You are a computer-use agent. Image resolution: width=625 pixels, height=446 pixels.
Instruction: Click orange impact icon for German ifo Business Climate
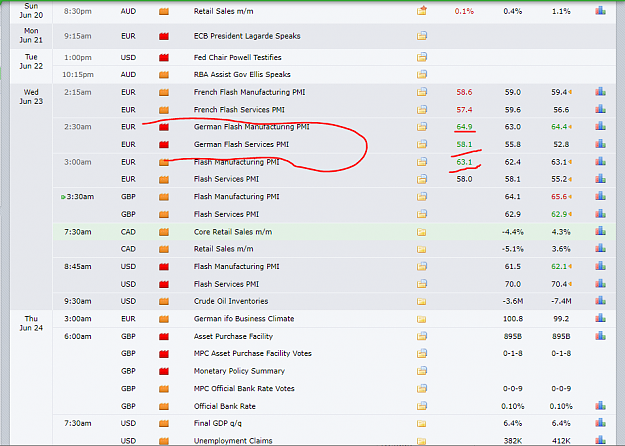pyautogui.click(x=164, y=319)
